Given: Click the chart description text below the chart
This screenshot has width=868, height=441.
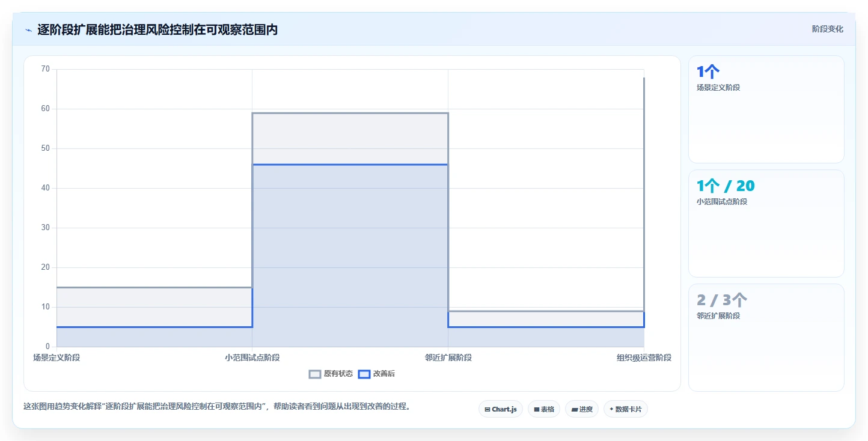Looking at the screenshot, I should pyautogui.click(x=218, y=407).
